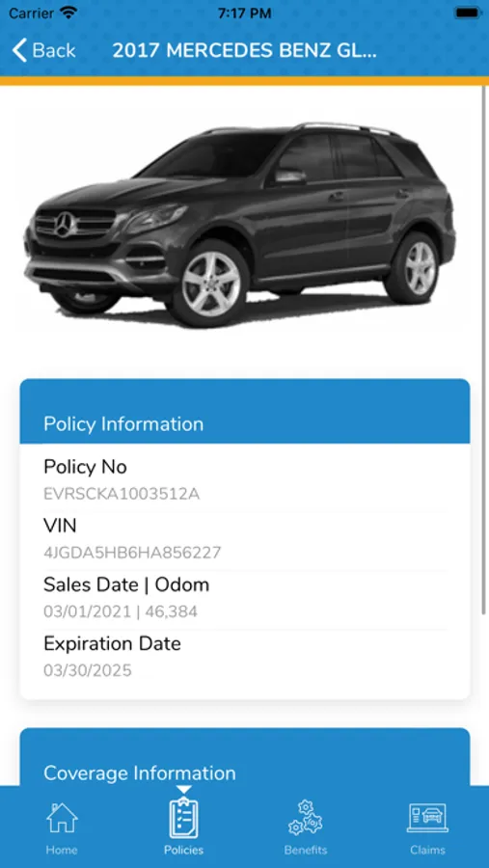Viewport: 489px width, 868px height.
Task: Tap the expiration date 03/30/2025
Action: 88,670
